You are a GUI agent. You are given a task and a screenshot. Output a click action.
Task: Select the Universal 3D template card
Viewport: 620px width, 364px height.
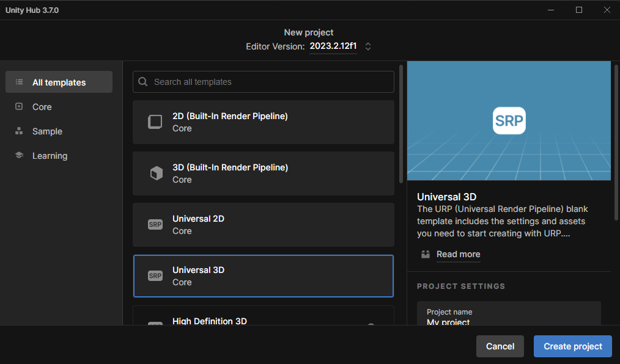pos(264,276)
